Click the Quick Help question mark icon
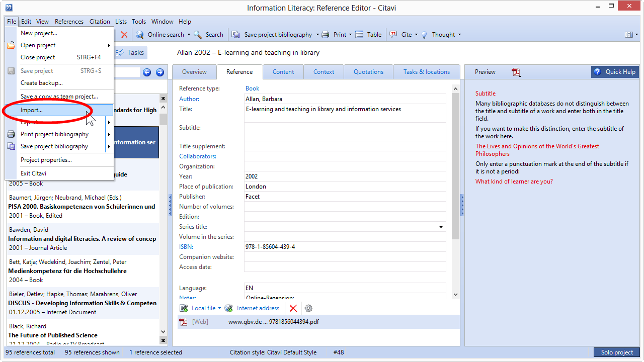644x362 pixels. coord(598,72)
